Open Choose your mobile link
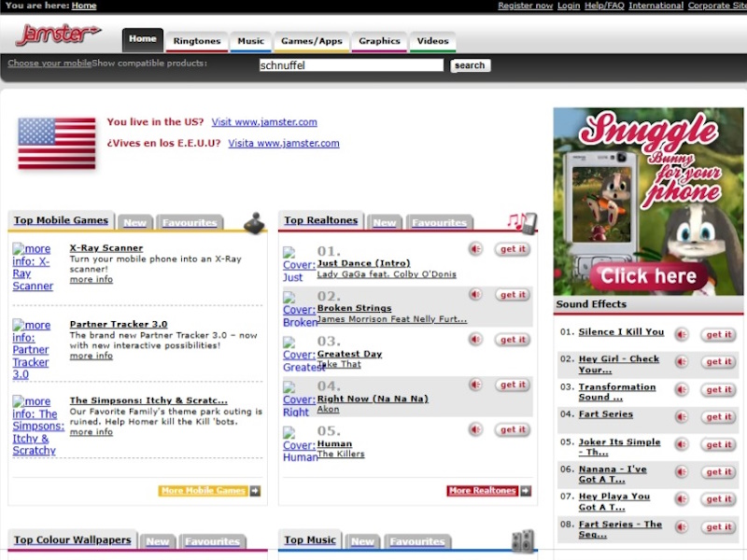Image resolution: width=747 pixels, height=560 pixels. (x=49, y=63)
